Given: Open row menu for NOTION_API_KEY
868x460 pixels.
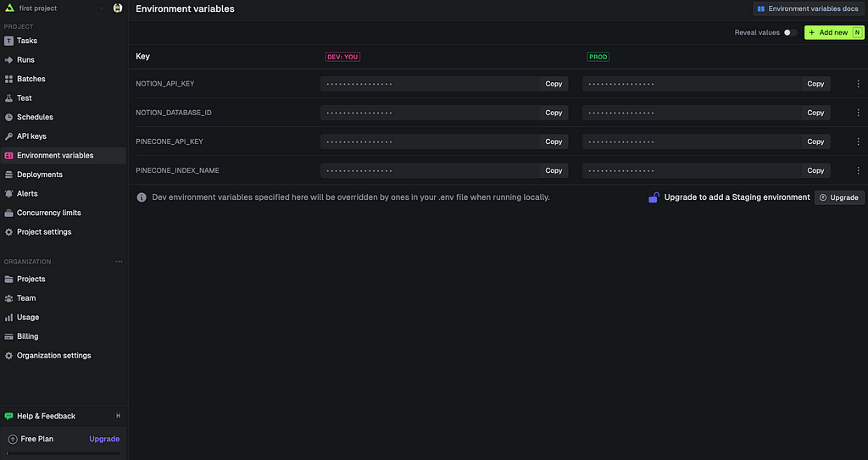Looking at the screenshot, I should click(x=858, y=84).
